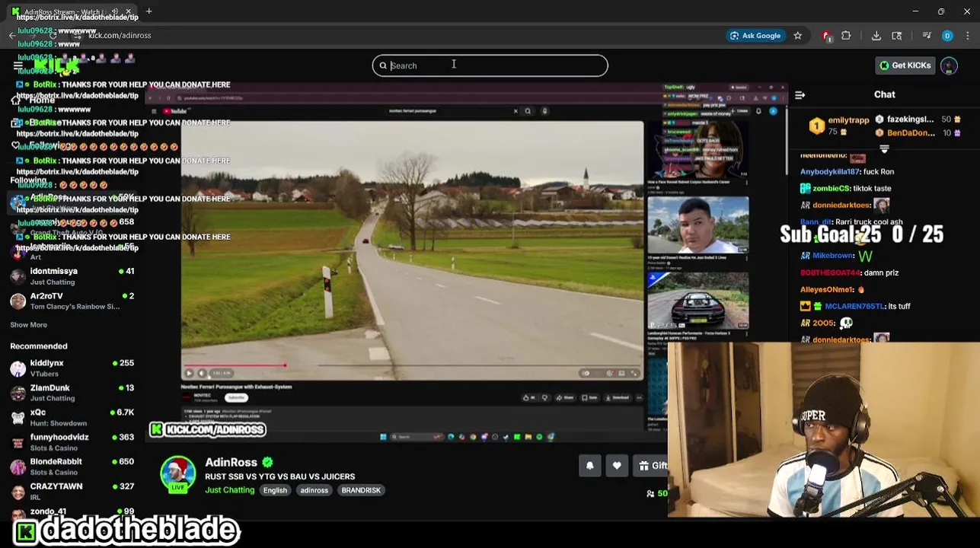The image size is (980, 548).
Task: Click the YouTube Share button
Action: point(566,397)
